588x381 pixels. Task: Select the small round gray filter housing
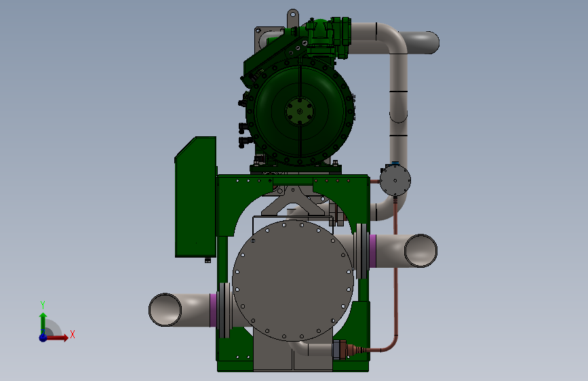tap(395, 180)
